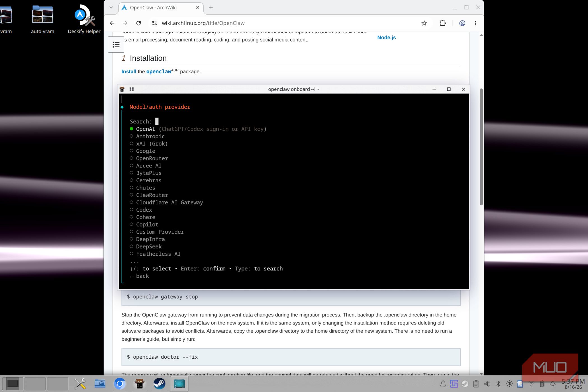Open Steam from the taskbar
This screenshot has height=392, width=588.
[159, 384]
